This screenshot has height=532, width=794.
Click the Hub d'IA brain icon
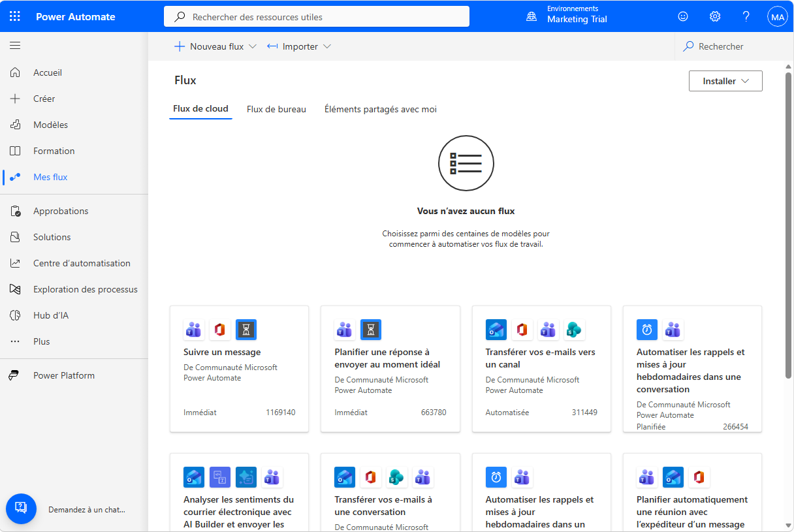pyautogui.click(x=15, y=315)
